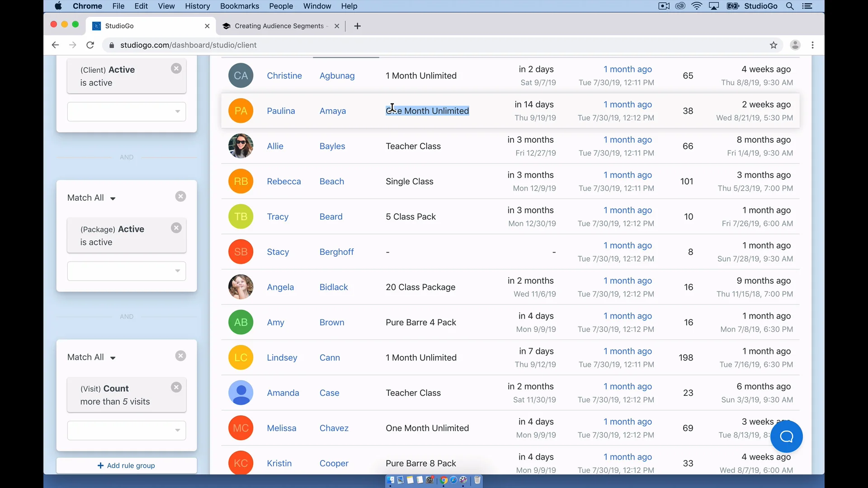Open the Berghoff last name link

coord(336,252)
